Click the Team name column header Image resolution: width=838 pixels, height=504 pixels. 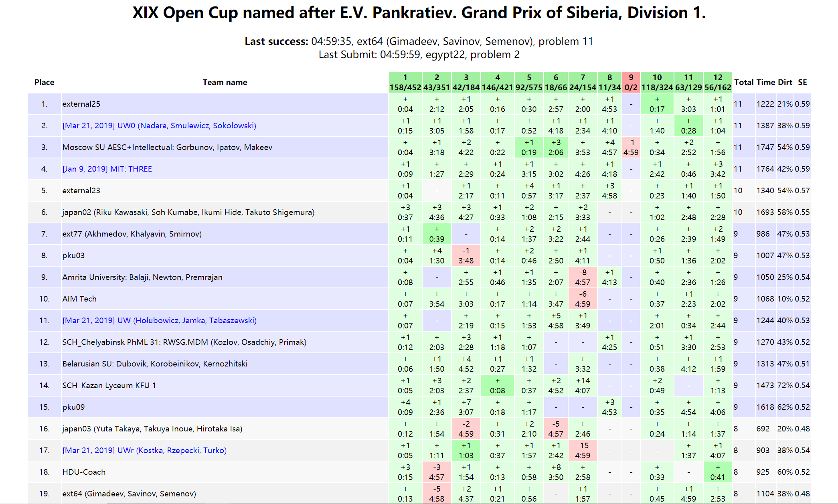[x=225, y=82]
